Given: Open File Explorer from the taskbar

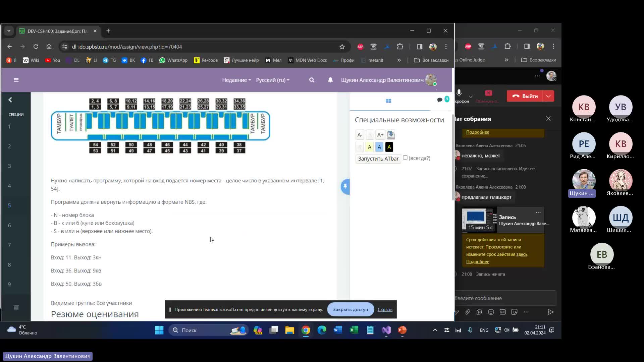Looking at the screenshot, I should [289, 330].
